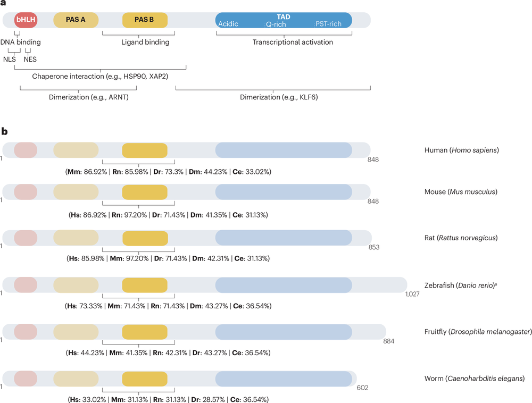Screen dimensions: 532x403
Task: Select the PAS A domain in panel a
Action: point(76,20)
